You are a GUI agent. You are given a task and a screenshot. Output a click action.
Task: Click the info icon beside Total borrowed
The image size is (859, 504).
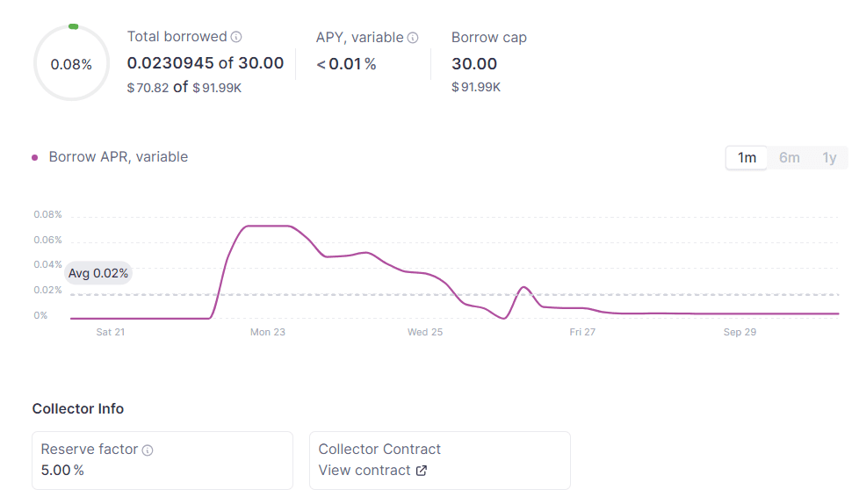point(236,37)
